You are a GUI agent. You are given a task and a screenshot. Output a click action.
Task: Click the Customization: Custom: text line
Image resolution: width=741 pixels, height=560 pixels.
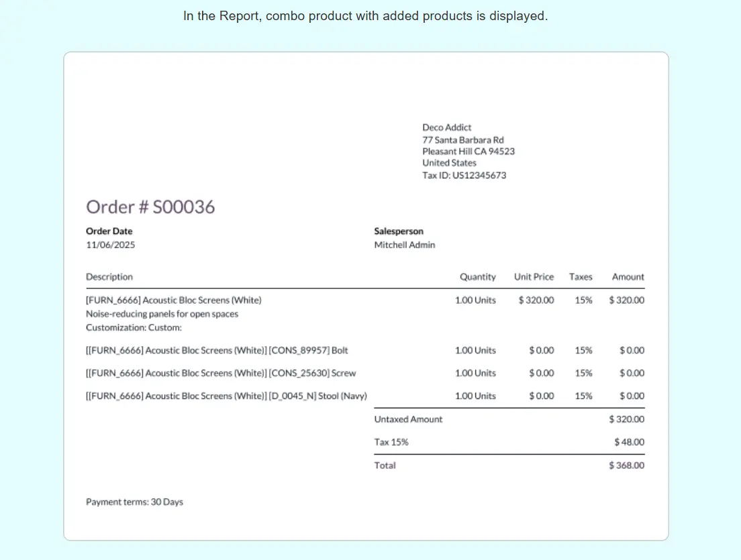[134, 328]
